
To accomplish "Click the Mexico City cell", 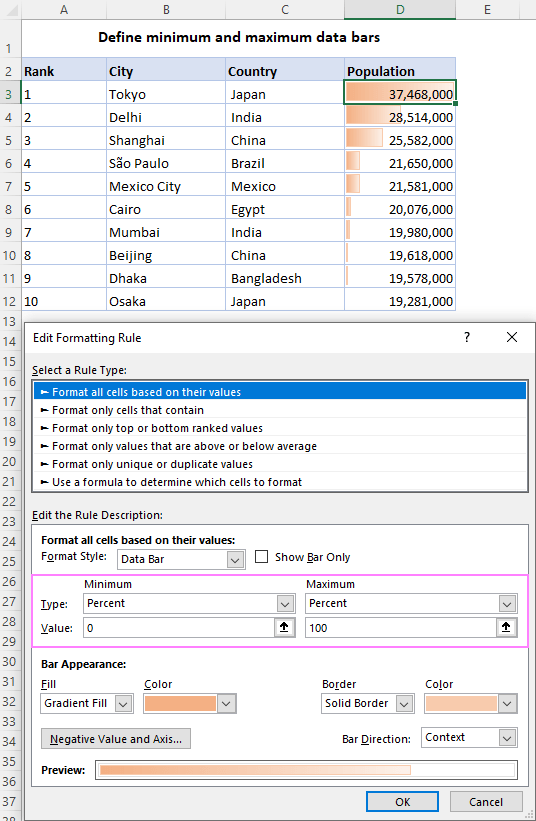I will point(166,186).
